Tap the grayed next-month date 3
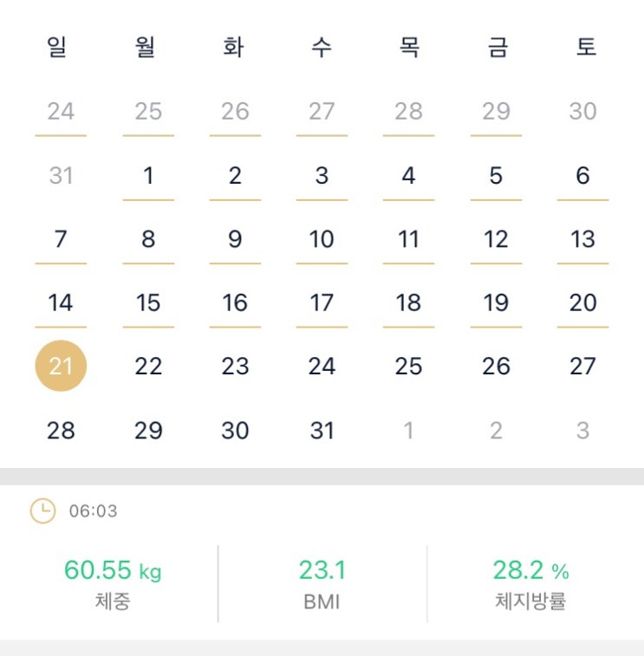Viewport: 644px width, 656px height. [582, 431]
